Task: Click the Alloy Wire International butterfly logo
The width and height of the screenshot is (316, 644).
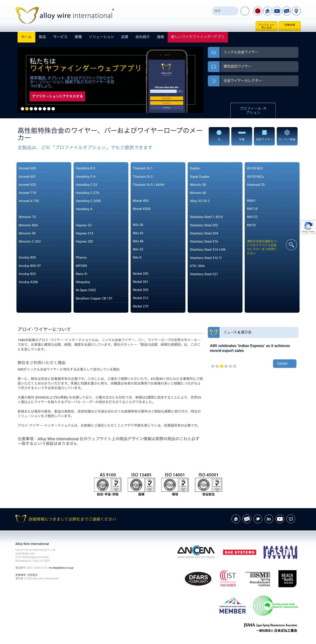Action: point(27,15)
